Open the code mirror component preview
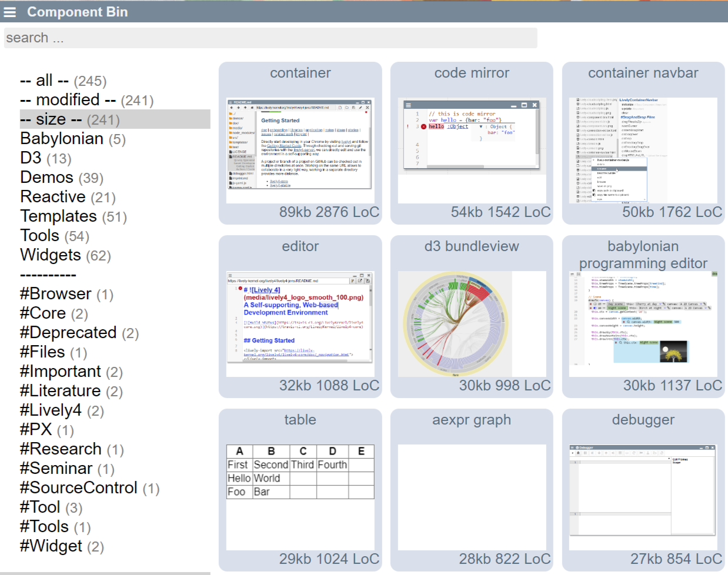The width and height of the screenshot is (728, 575). 472,151
